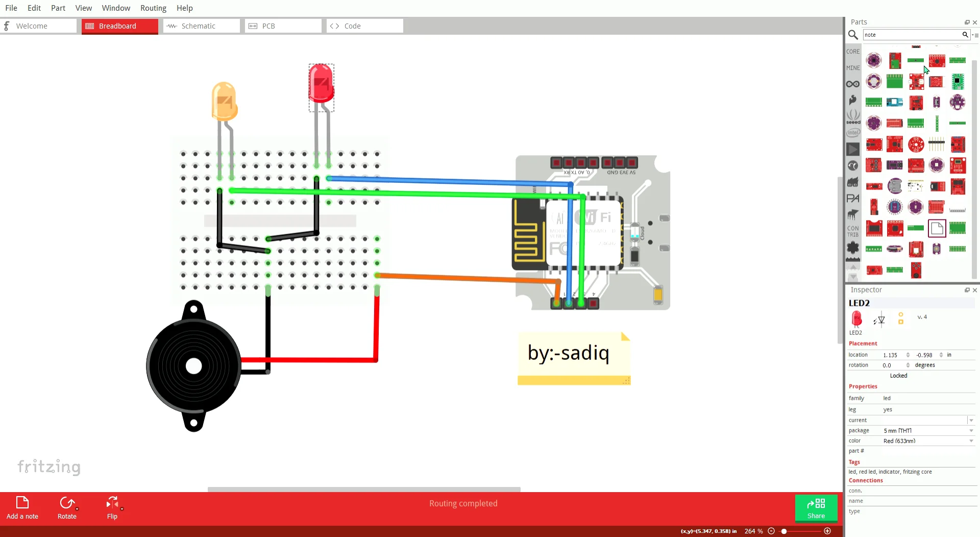Viewport: 980px width, 537px height.
Task: Open the package dropdown in Inspector
Action: coord(970,430)
